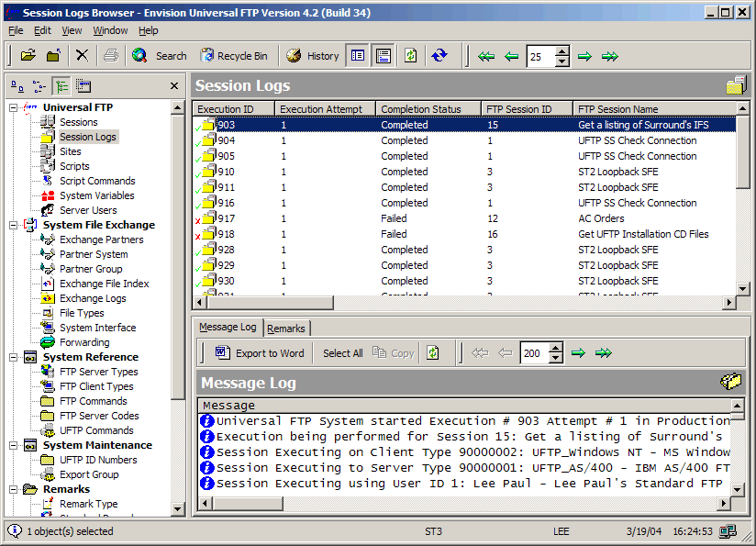Open the Window menu

[x=110, y=31]
